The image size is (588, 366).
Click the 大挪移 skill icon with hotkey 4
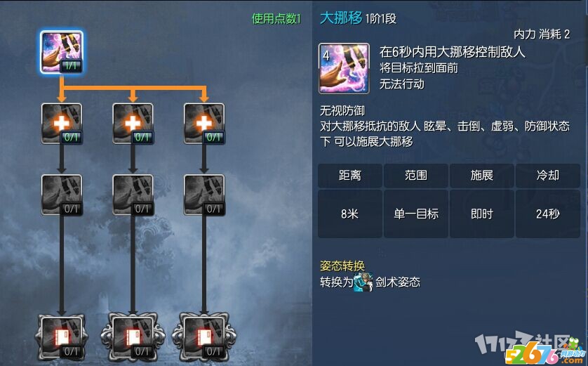coord(344,68)
